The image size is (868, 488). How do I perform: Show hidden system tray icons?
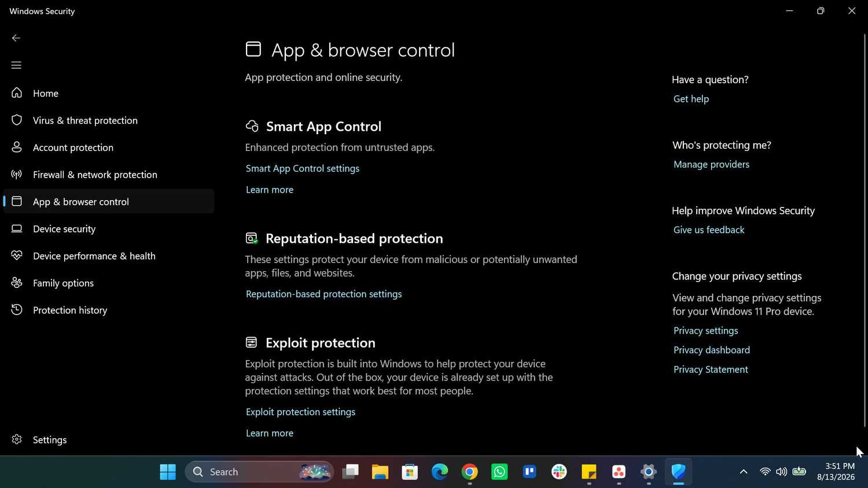click(744, 472)
